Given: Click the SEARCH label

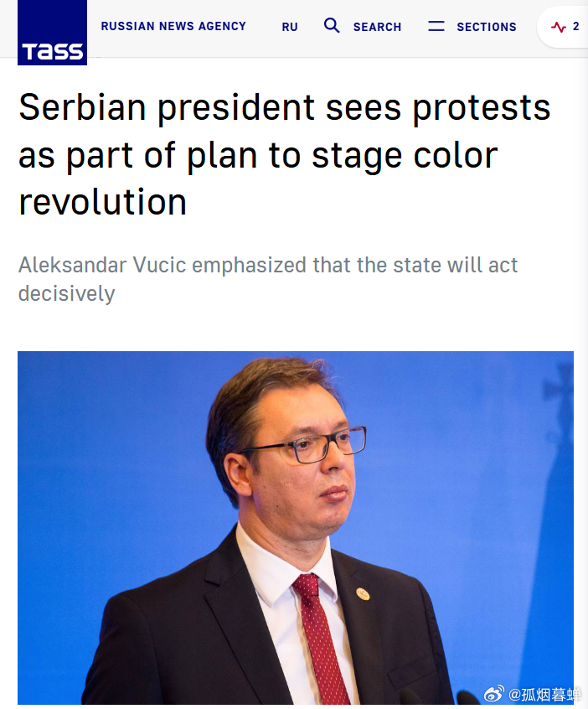Looking at the screenshot, I should 378,27.
